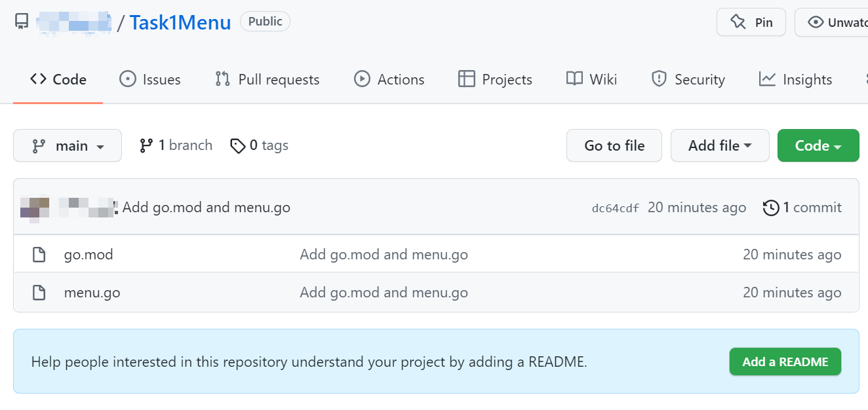Open the Pull requests tab
Viewport: 868px width, 410px height.
pos(267,79)
